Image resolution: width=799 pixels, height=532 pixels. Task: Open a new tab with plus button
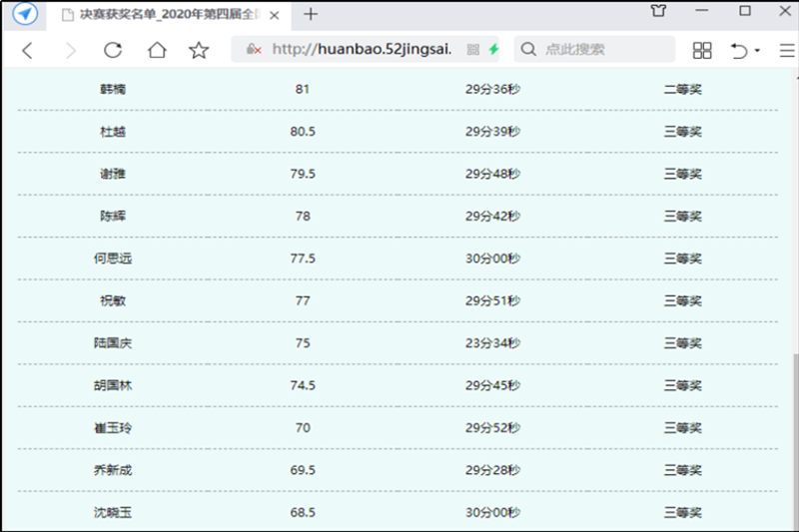pyautogui.click(x=311, y=14)
